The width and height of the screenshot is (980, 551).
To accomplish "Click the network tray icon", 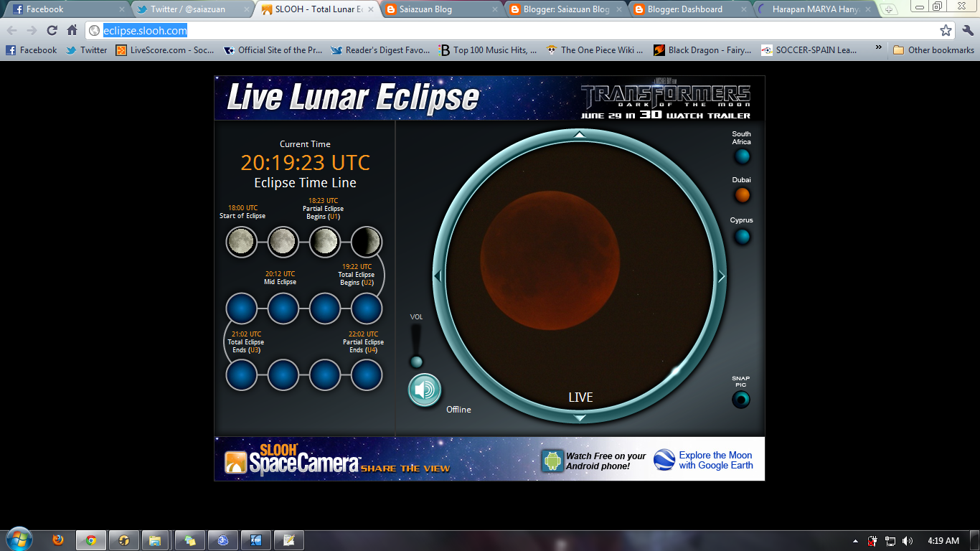I will pos(890,541).
